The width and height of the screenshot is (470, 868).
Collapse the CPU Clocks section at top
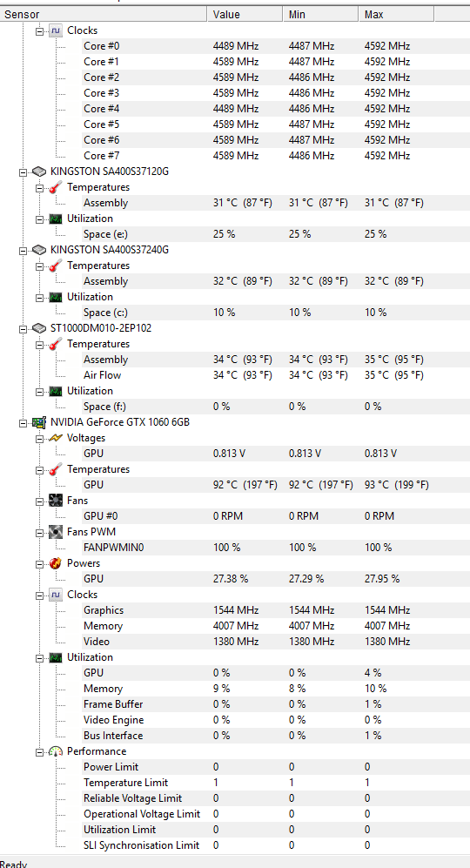[39, 31]
